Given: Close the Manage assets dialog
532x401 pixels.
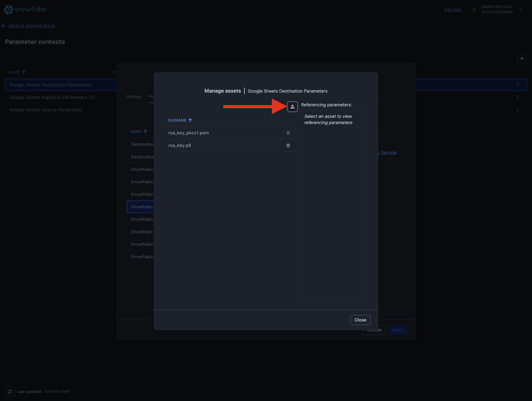Looking at the screenshot, I should tap(360, 320).
